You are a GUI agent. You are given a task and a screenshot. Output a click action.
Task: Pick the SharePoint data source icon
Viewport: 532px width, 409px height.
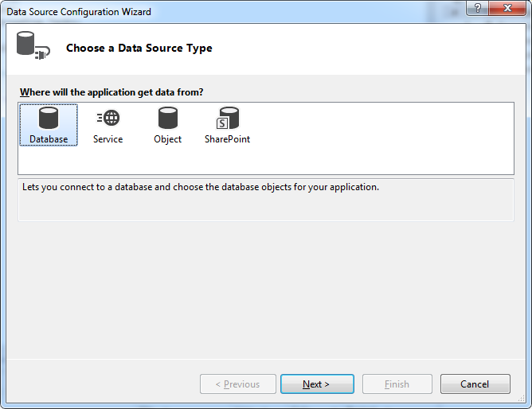[228, 119]
